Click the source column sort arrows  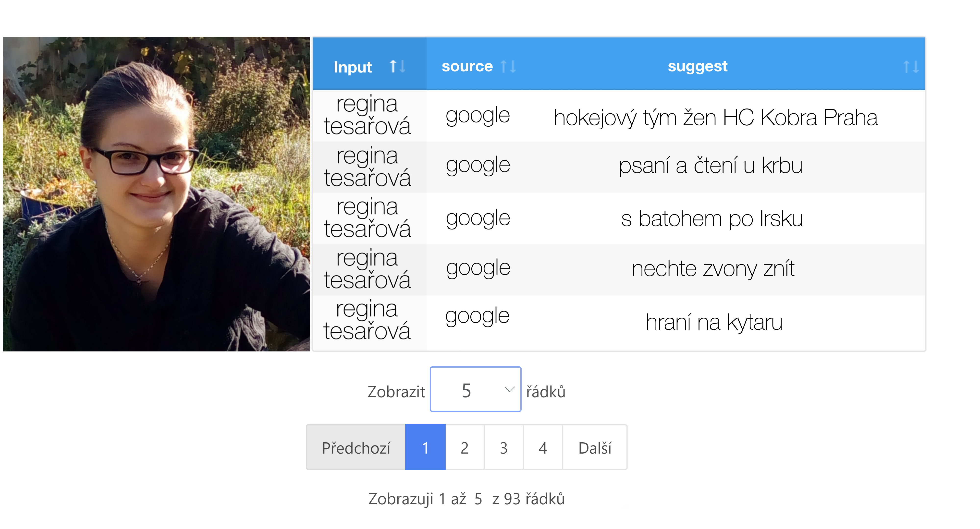[508, 67]
